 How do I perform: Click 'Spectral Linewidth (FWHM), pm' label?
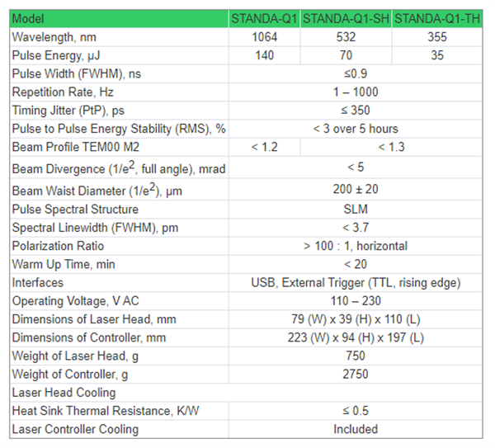pos(95,228)
